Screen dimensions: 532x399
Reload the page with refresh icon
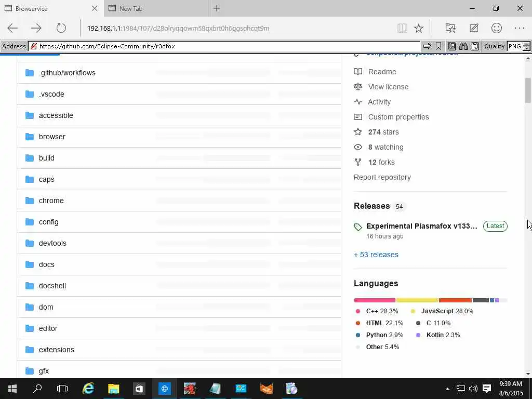[x=61, y=28]
